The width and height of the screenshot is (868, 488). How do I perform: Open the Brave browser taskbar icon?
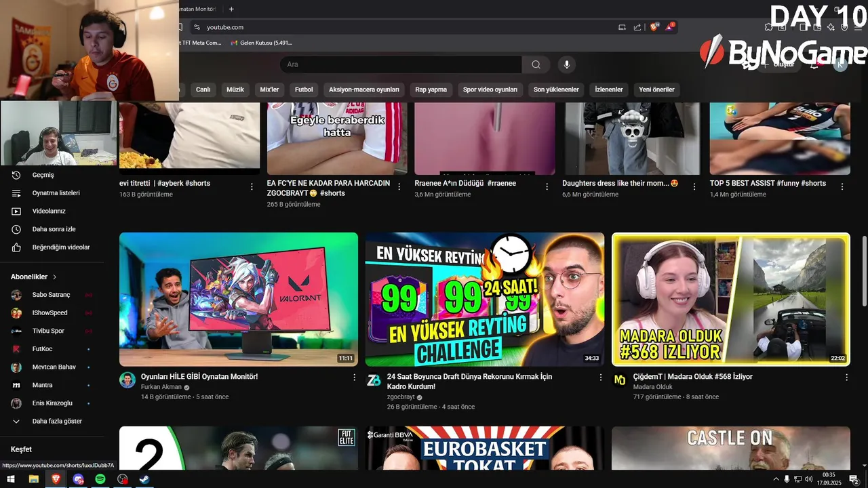pos(56,479)
